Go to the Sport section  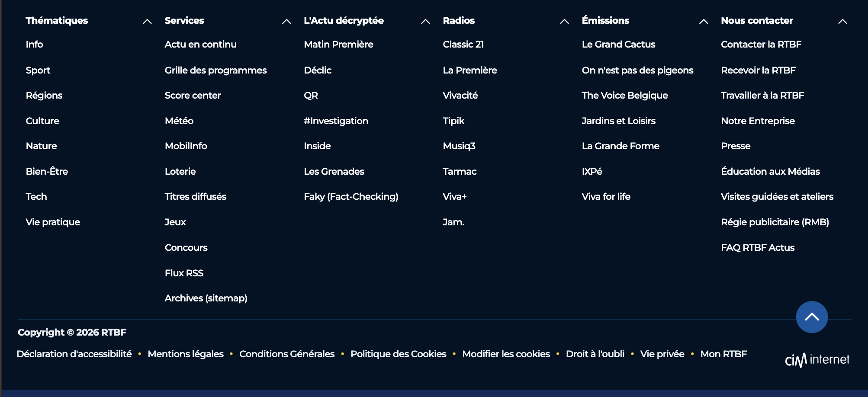tap(38, 70)
